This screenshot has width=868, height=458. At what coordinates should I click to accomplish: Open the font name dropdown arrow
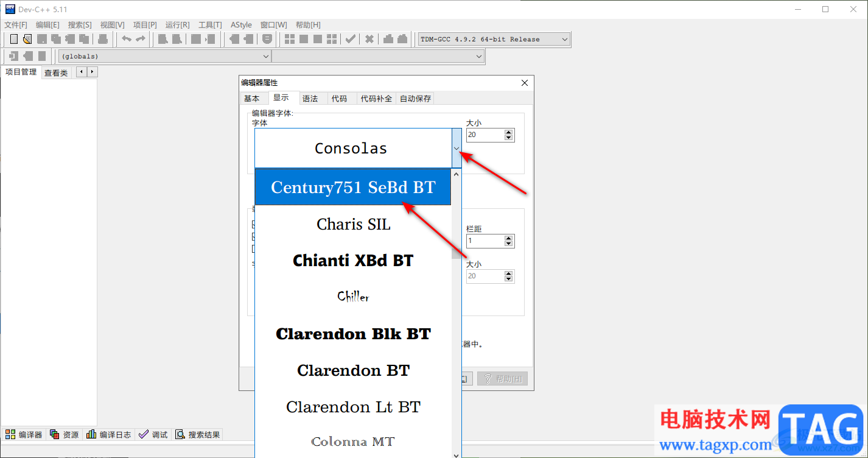coord(457,148)
